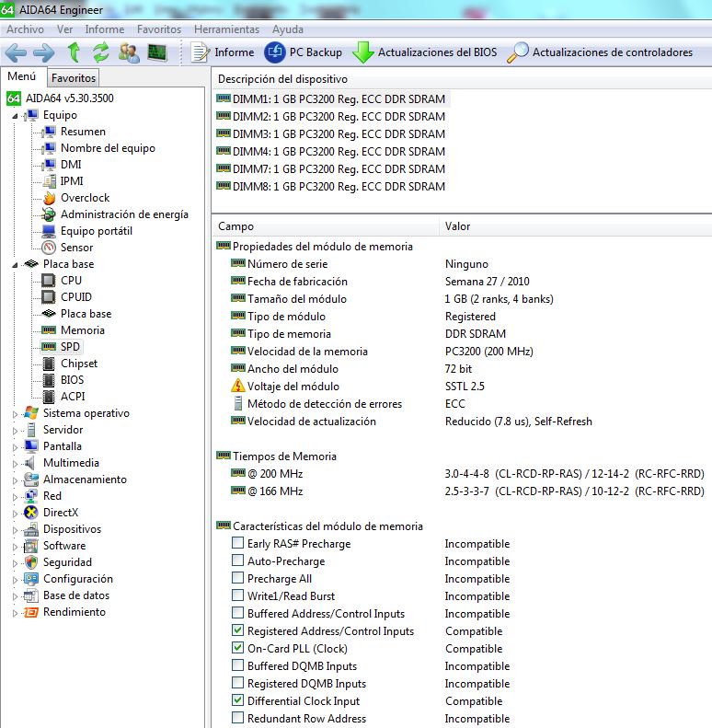Switch to the Favoritos tab
Image resolution: width=712 pixels, height=728 pixels.
74,78
